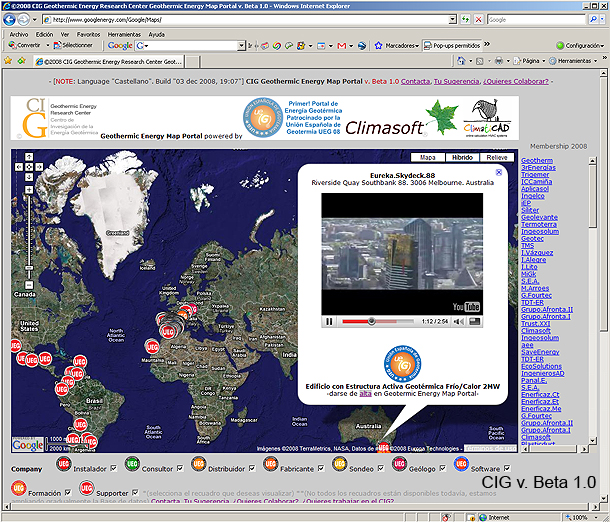Click the UEG logo inside the info balloon
This screenshot has height=522, width=610.
402,363
